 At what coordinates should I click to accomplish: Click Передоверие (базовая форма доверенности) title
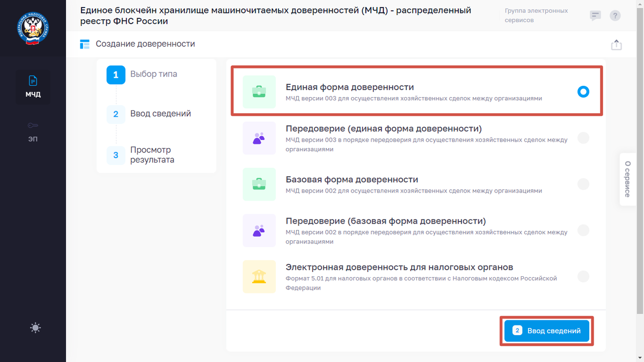(x=385, y=221)
